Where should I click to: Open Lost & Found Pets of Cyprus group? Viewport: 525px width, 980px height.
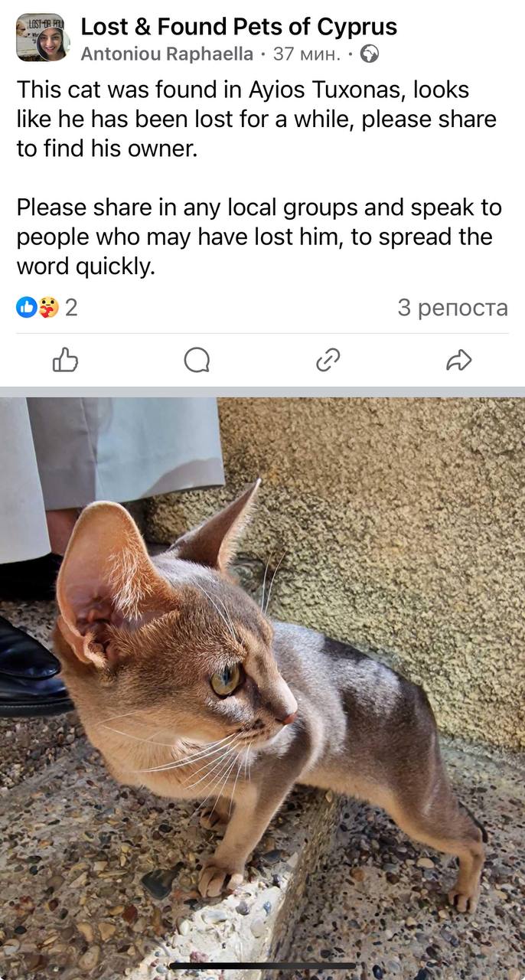click(x=239, y=27)
